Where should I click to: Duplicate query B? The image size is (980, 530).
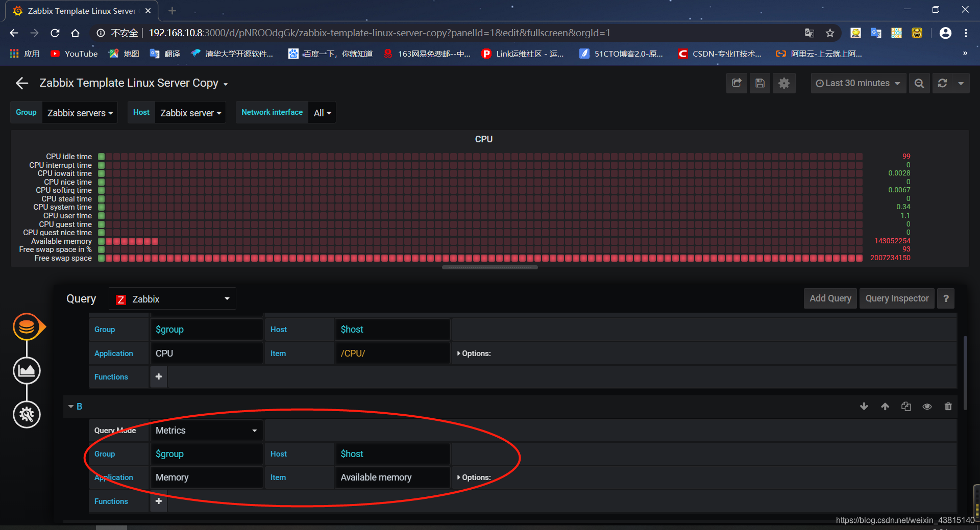point(906,407)
